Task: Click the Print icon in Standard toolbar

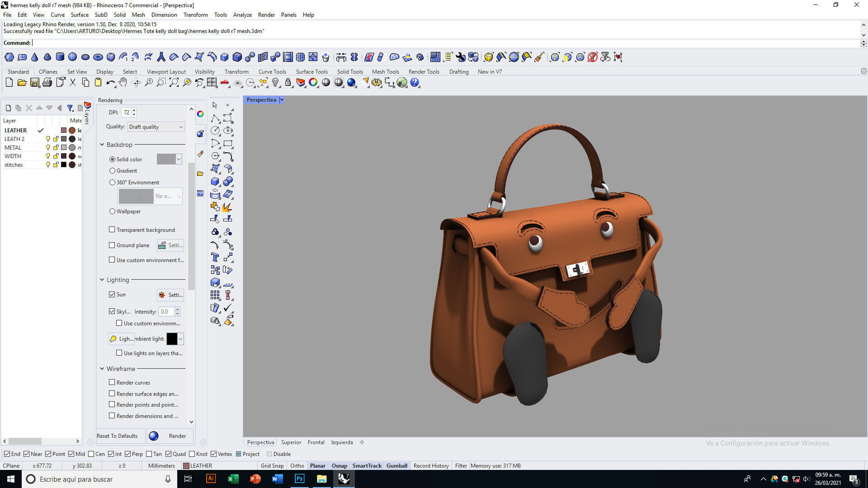Action: (47, 83)
